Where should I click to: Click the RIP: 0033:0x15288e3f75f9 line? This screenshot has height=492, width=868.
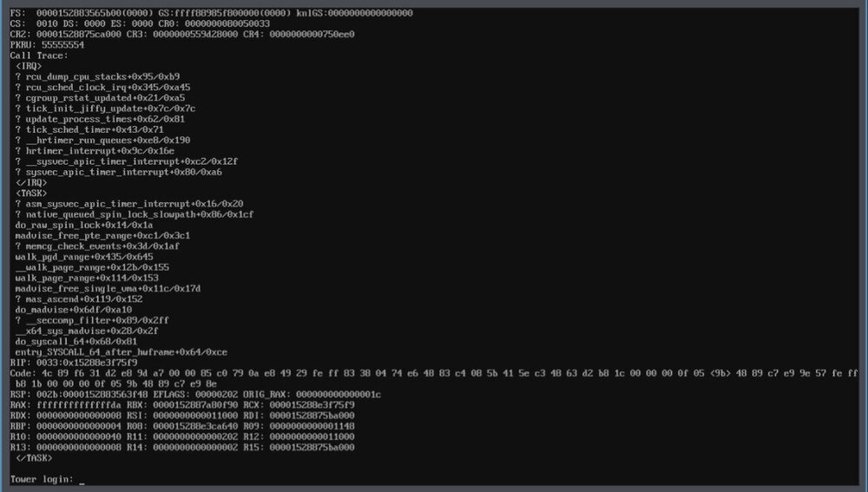pyautogui.click(x=74, y=363)
